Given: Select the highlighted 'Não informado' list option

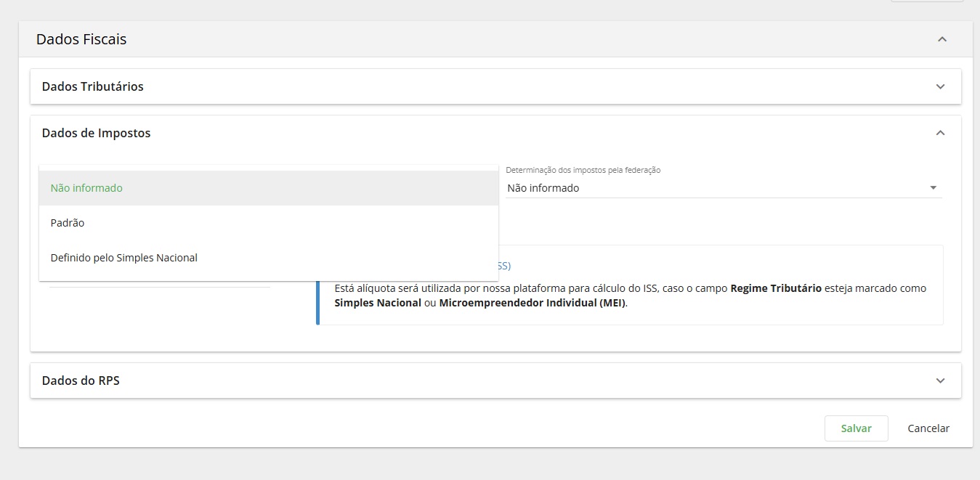Looking at the screenshot, I should (86, 188).
